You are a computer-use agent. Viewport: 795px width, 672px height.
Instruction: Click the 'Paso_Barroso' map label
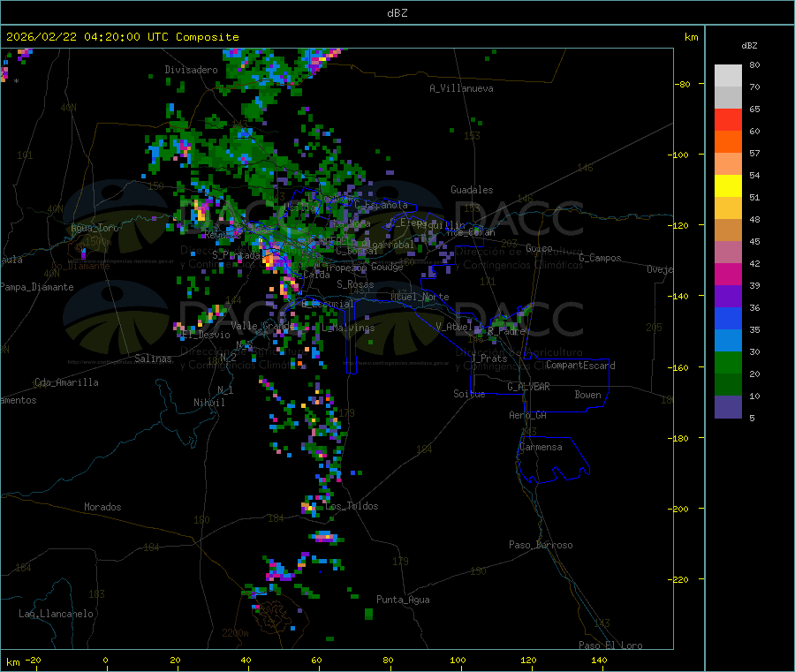[x=541, y=545]
